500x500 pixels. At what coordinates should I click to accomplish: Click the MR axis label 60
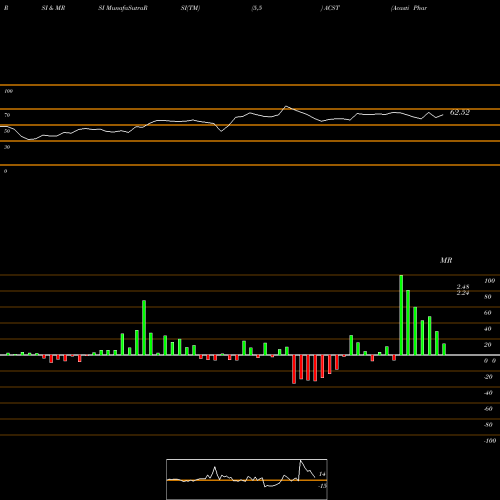488,313
